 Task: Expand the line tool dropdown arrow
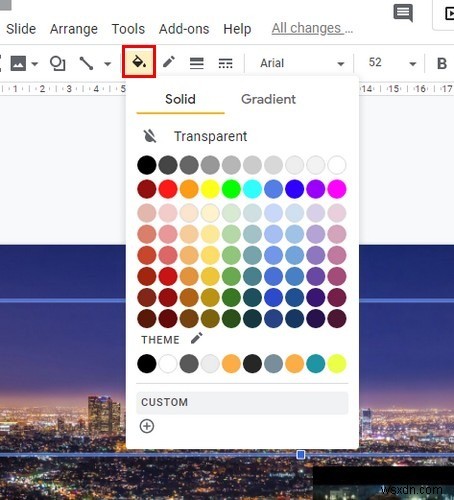pyautogui.click(x=107, y=63)
